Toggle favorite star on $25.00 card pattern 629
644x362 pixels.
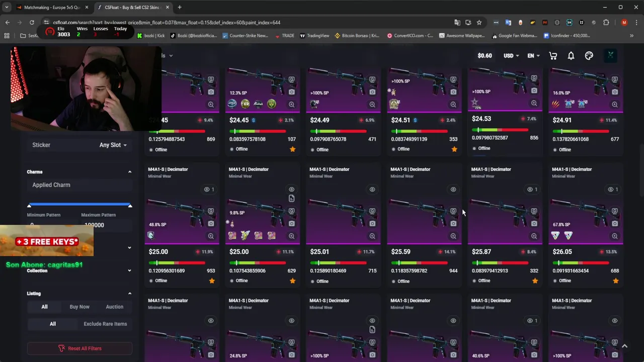(x=292, y=281)
